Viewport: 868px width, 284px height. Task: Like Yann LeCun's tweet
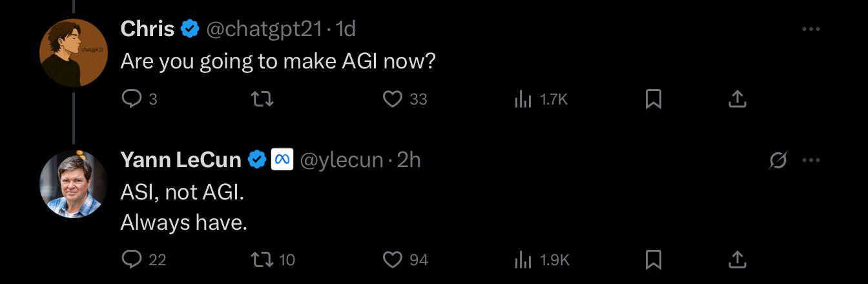tap(393, 259)
